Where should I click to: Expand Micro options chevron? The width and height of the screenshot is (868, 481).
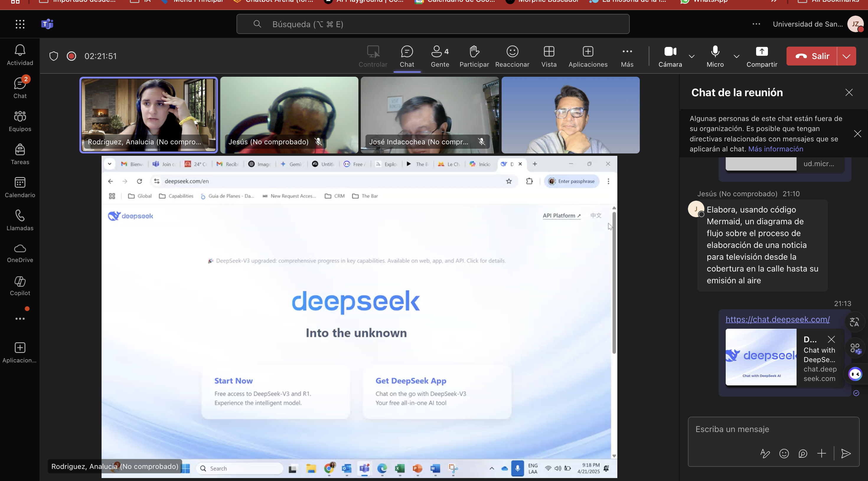(736, 56)
